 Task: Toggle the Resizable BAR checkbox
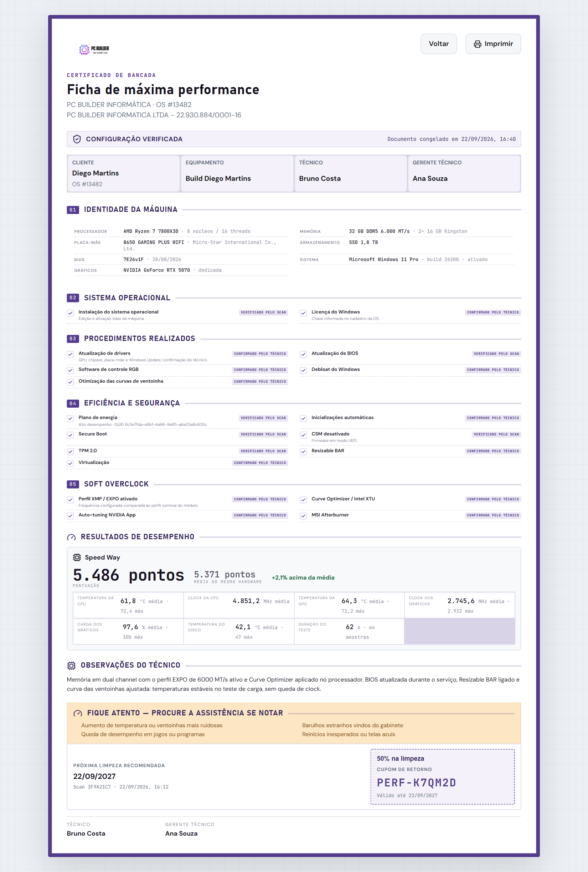pyautogui.click(x=303, y=452)
